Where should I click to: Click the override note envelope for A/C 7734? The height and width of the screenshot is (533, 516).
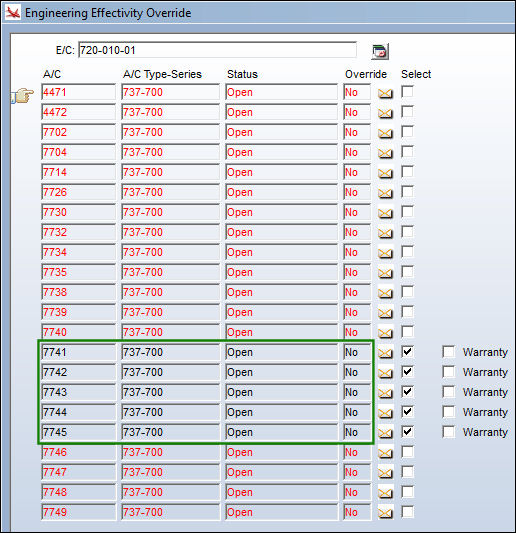click(385, 253)
